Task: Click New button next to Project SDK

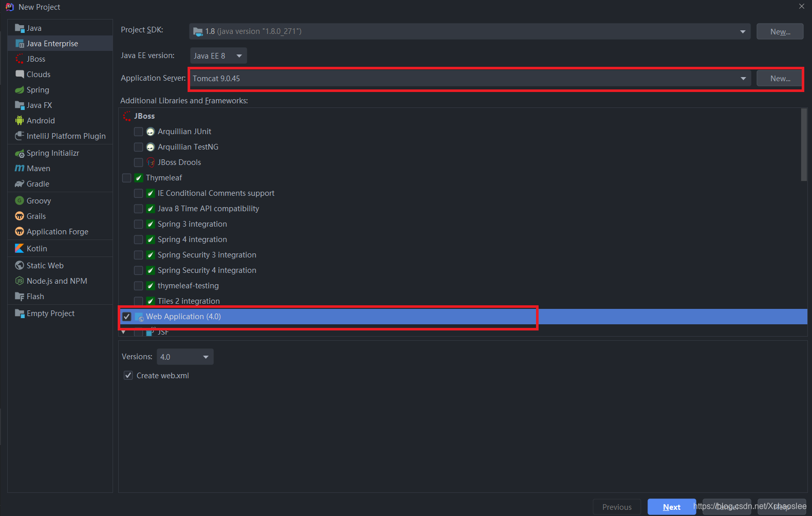Action: (x=780, y=31)
